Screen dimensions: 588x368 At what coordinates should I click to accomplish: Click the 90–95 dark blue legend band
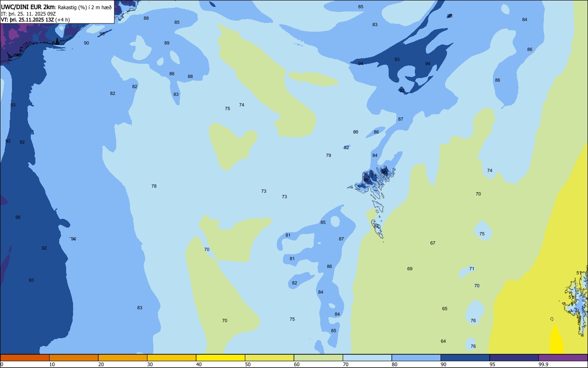click(465, 357)
